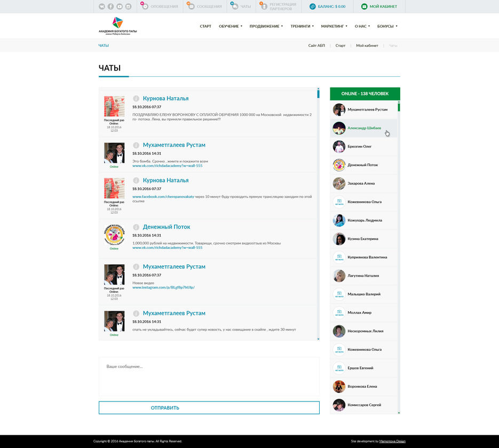Open the Старт menu item
Image resolution: width=499 pixels, height=448 pixels.
(x=205, y=26)
